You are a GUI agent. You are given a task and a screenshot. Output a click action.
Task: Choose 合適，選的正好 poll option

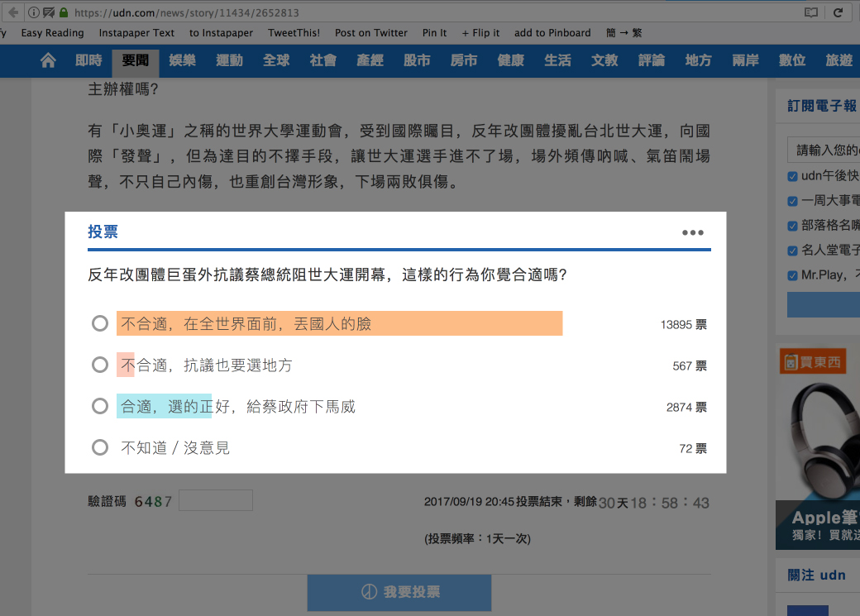point(100,407)
